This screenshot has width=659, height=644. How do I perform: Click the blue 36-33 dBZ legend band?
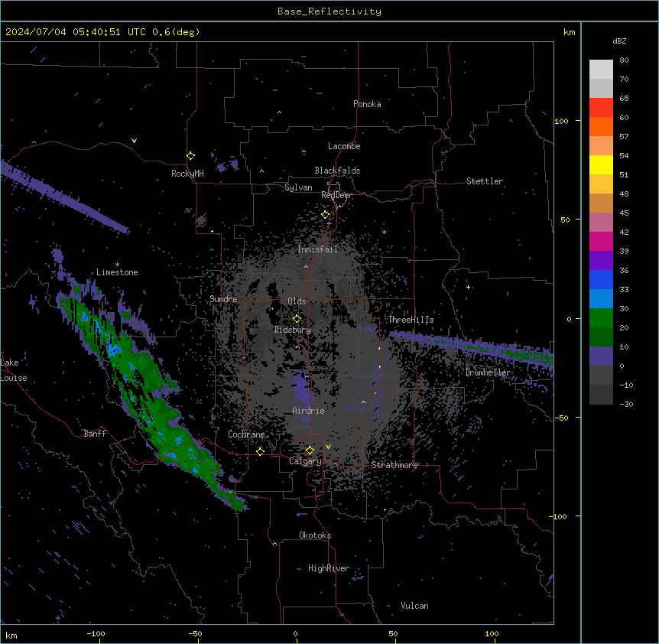(x=601, y=280)
